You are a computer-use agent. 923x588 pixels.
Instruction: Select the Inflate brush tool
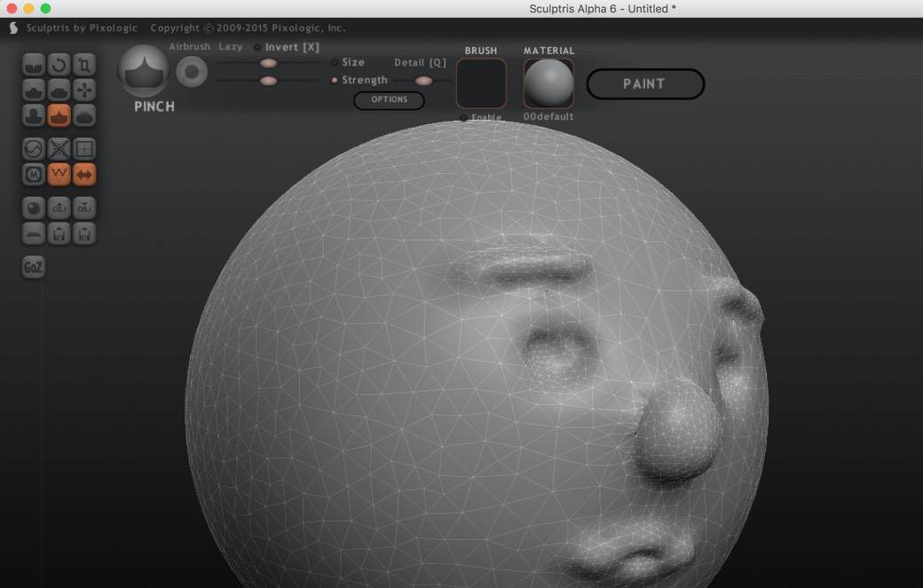34,115
